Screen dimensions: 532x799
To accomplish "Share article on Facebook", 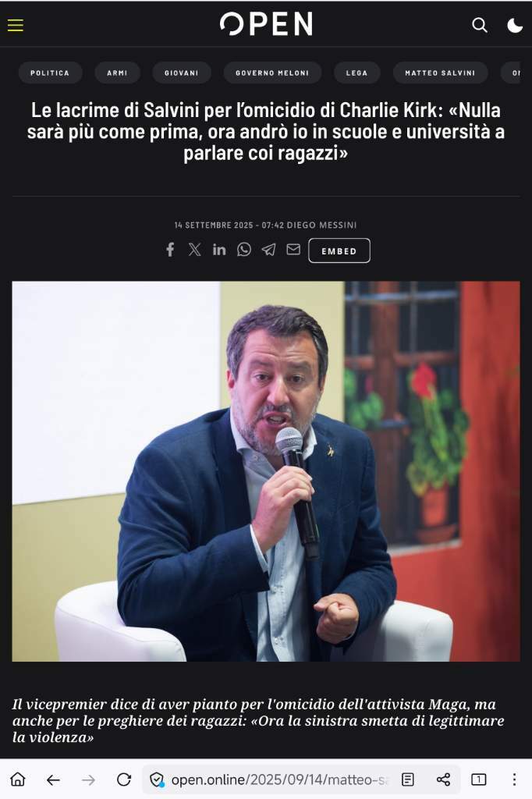I will [x=170, y=250].
